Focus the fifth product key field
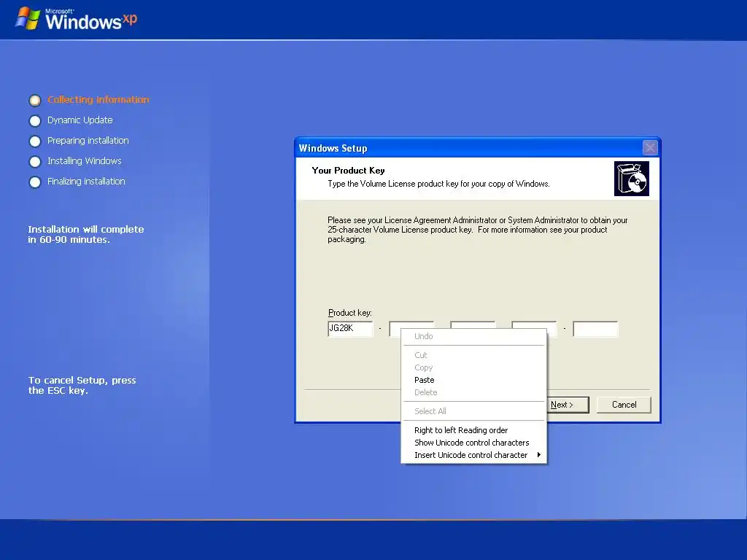747x560 pixels. (x=595, y=329)
